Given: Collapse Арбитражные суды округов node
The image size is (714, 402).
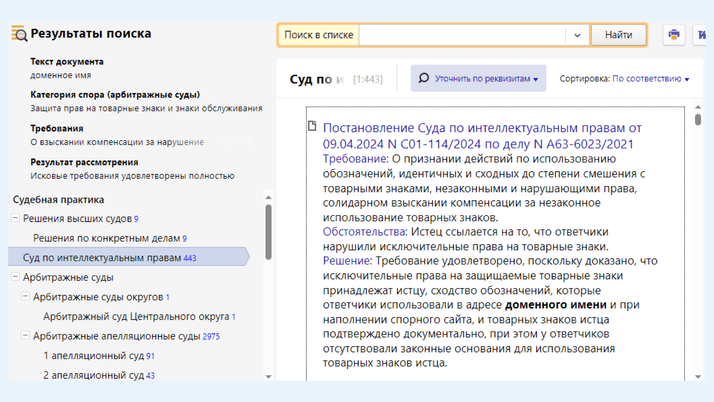Looking at the screenshot, I should pos(26,296).
